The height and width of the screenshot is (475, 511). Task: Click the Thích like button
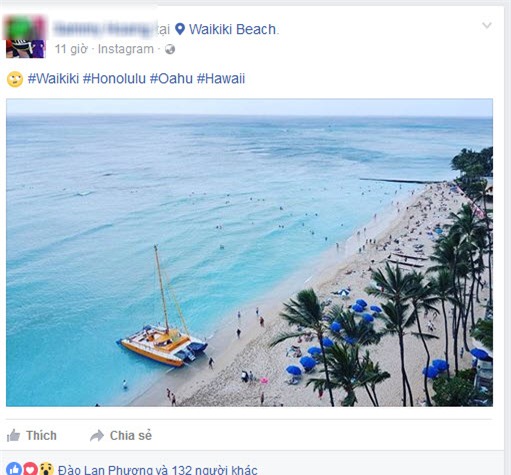[32, 436]
